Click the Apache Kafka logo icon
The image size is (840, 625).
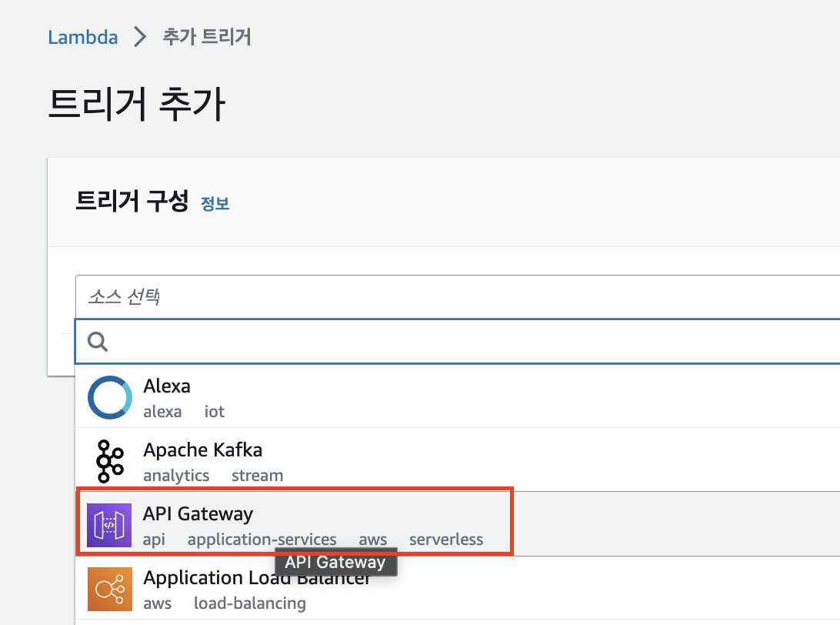[110, 461]
